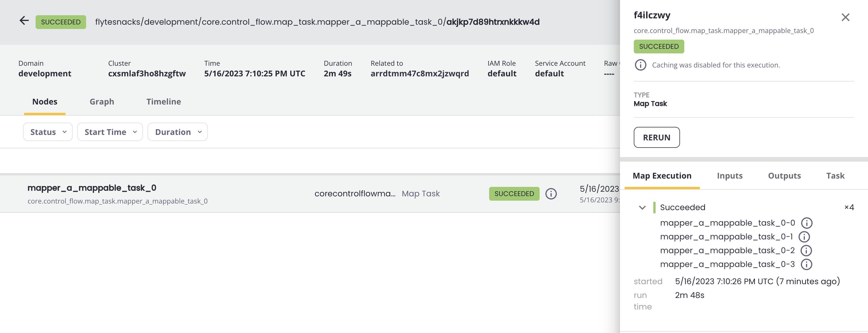Switch to the Graph tab
Screen dimensions: 868x333
(102, 102)
